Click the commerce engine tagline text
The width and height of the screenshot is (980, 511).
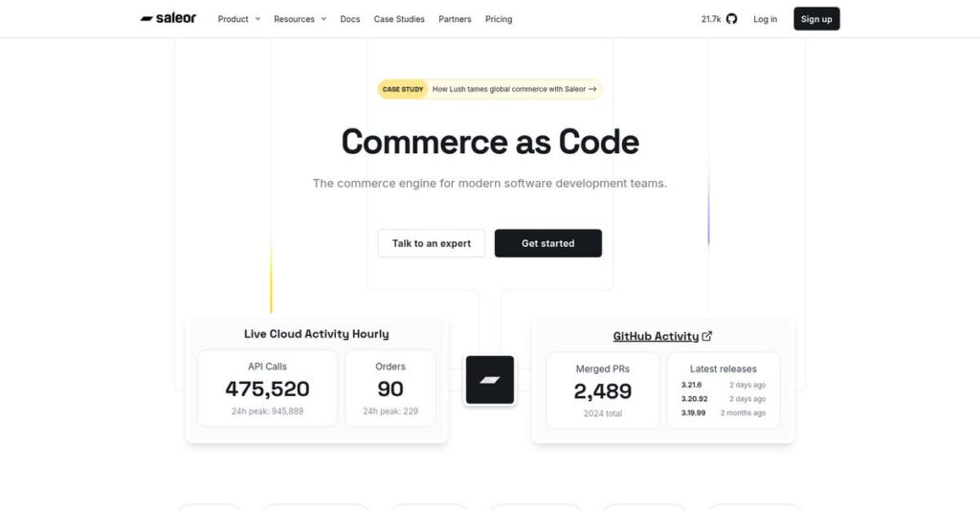click(x=490, y=183)
